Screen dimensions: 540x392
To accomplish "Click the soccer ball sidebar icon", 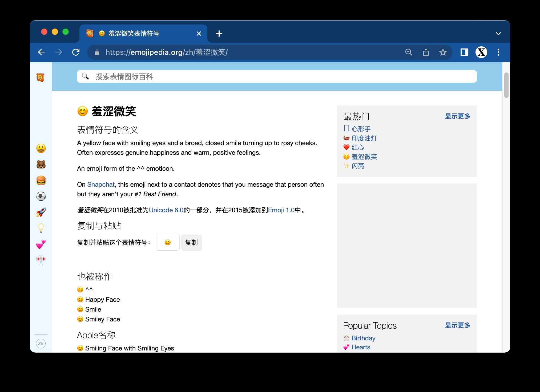I will click(x=42, y=196).
